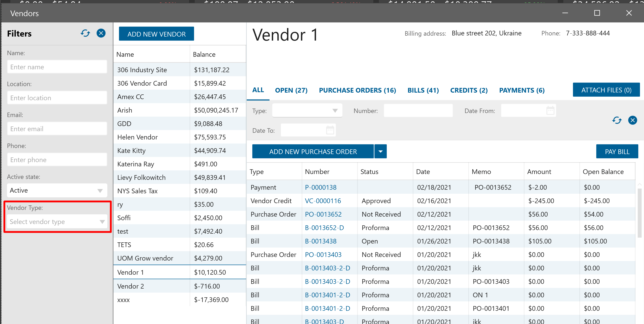Open the PO-0013652 purchase order link
The width and height of the screenshot is (644, 324).
point(323,214)
